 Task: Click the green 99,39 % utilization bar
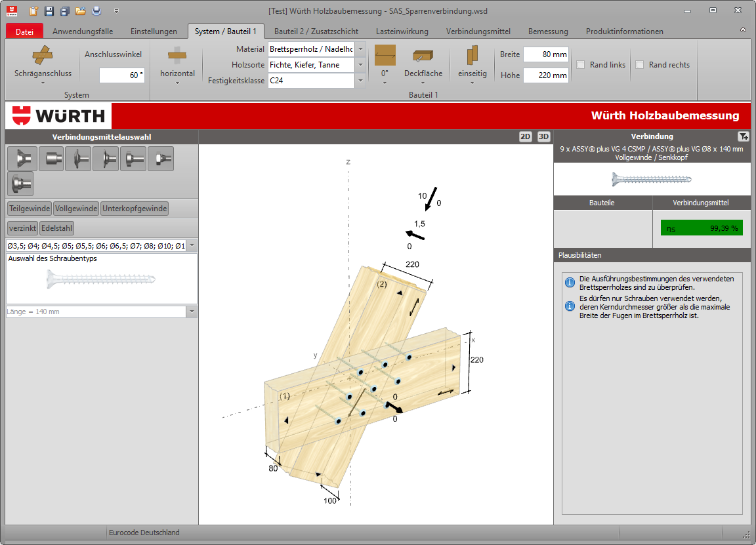tap(702, 228)
